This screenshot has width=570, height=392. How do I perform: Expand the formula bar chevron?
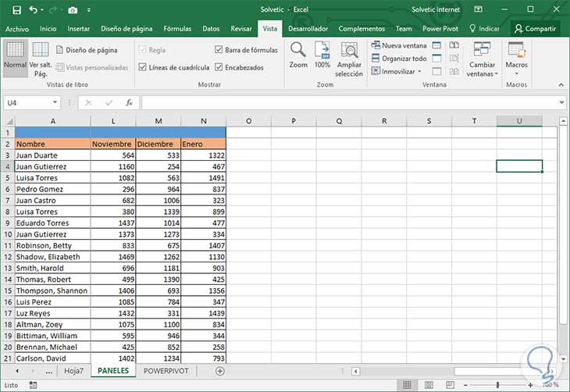click(x=561, y=102)
